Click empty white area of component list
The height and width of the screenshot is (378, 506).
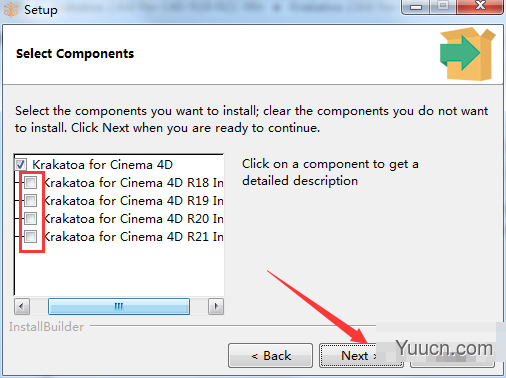(x=119, y=270)
